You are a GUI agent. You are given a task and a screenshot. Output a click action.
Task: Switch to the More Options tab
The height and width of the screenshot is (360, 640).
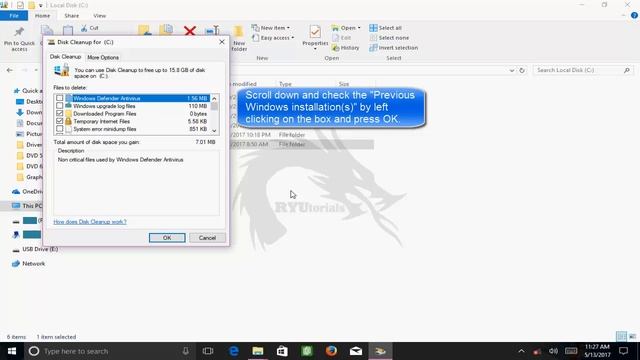pos(103,57)
